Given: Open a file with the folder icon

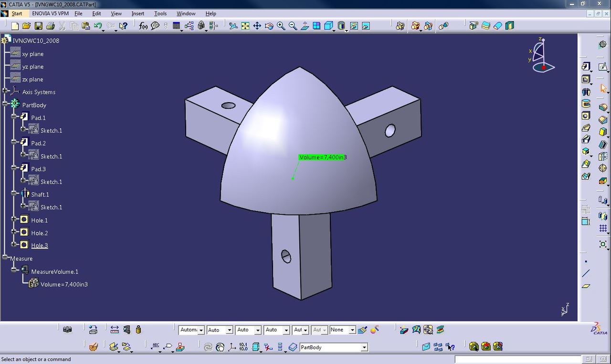Looking at the screenshot, I should (x=27, y=26).
